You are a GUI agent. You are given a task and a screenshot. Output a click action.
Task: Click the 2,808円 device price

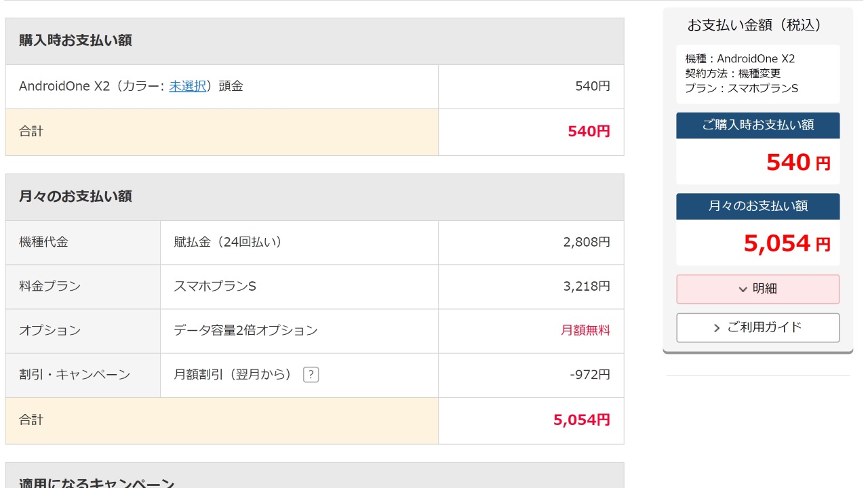tap(587, 242)
